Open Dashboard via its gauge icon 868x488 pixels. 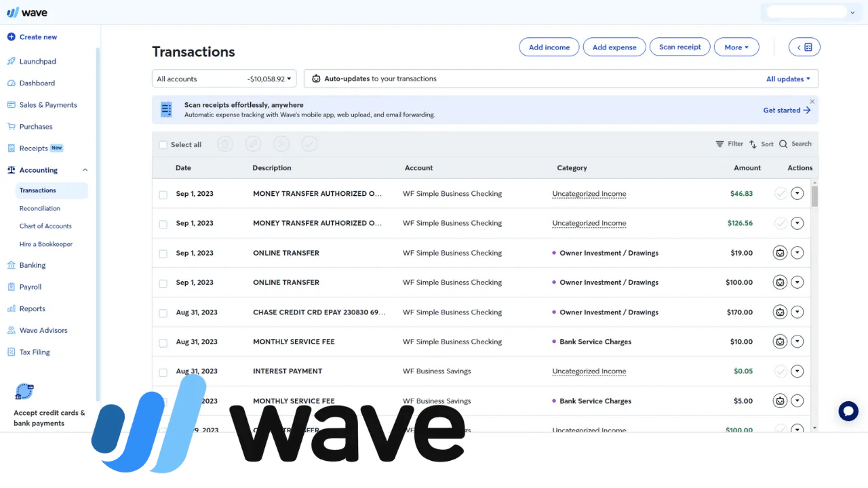coord(11,83)
